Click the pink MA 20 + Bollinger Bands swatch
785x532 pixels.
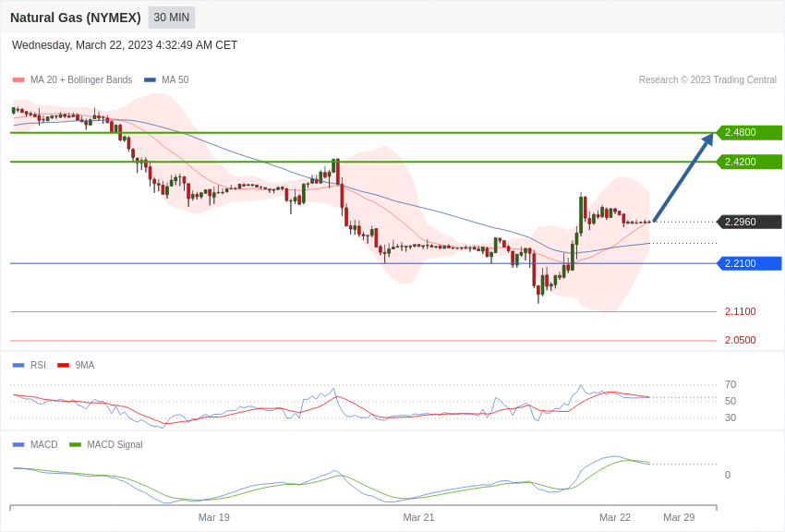18,80
